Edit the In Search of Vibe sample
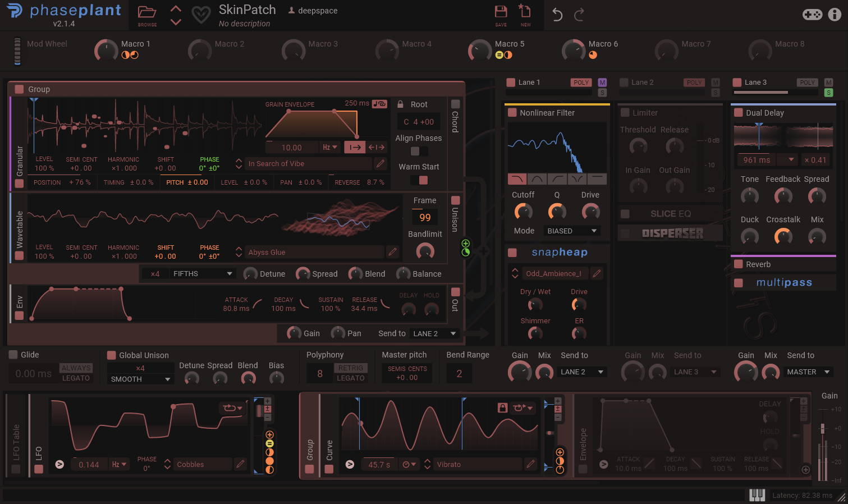The width and height of the screenshot is (848, 504). [x=381, y=163]
